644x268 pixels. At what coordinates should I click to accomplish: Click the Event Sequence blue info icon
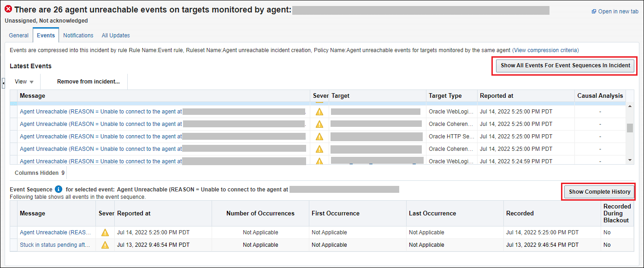pyautogui.click(x=59, y=189)
